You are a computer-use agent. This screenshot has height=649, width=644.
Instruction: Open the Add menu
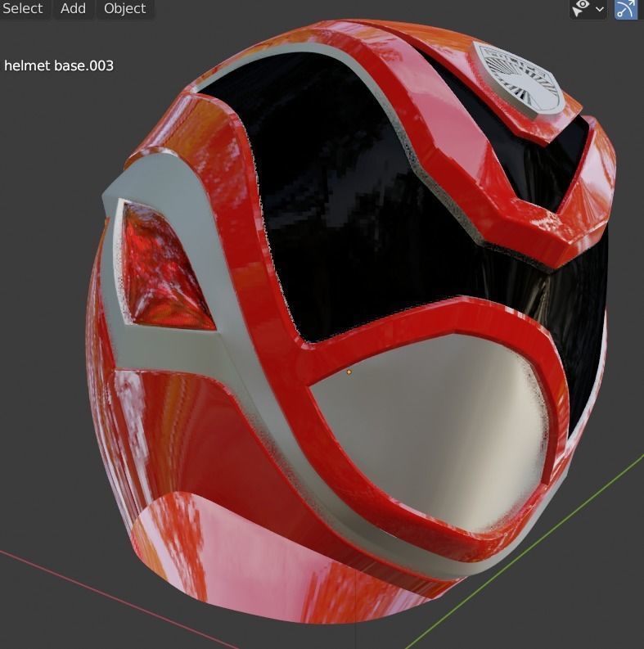click(x=74, y=9)
